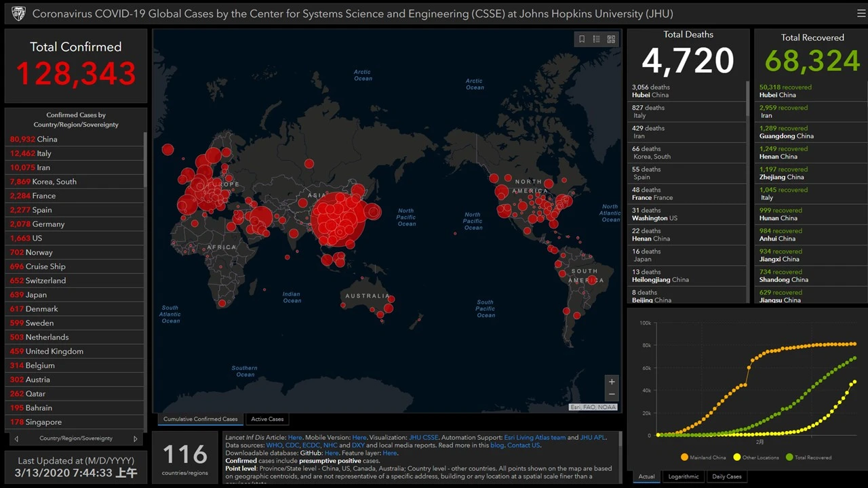Select the 2,277 Spain row
This screenshot has width=868, height=488.
[x=75, y=210]
